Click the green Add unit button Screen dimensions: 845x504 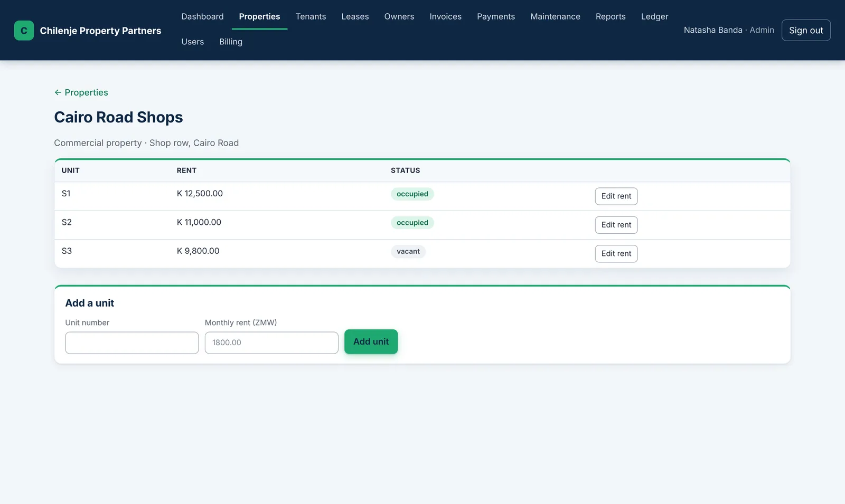click(x=371, y=341)
